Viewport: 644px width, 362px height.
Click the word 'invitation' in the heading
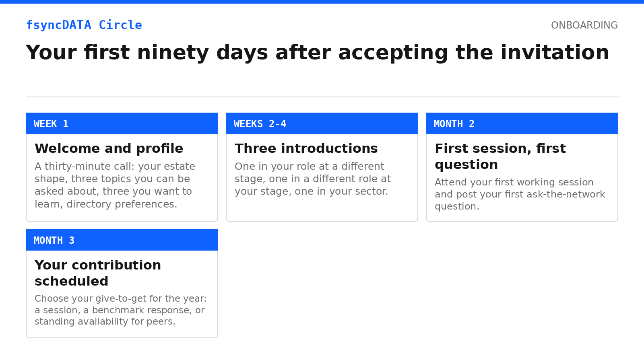pos(555,53)
